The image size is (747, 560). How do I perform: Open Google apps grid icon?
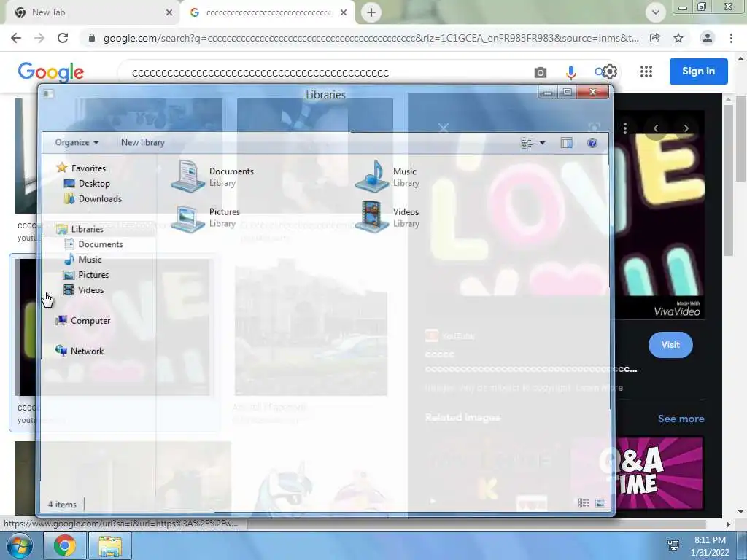tap(646, 71)
